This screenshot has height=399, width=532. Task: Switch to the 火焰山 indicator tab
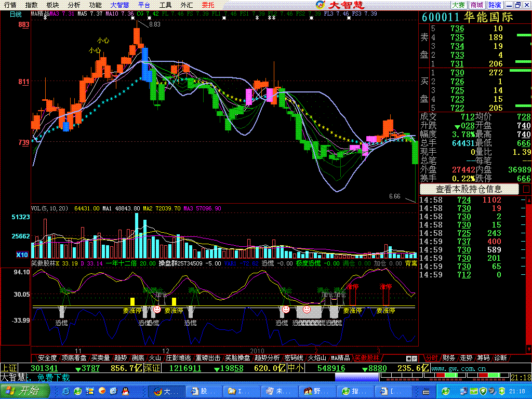(316, 358)
